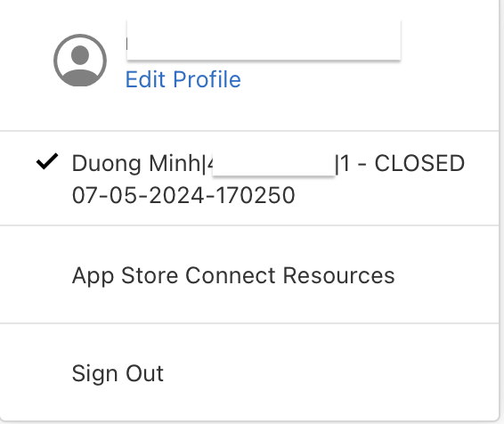The width and height of the screenshot is (504, 424).
Task: Open App Store Connect Resources
Action: pos(249,275)
